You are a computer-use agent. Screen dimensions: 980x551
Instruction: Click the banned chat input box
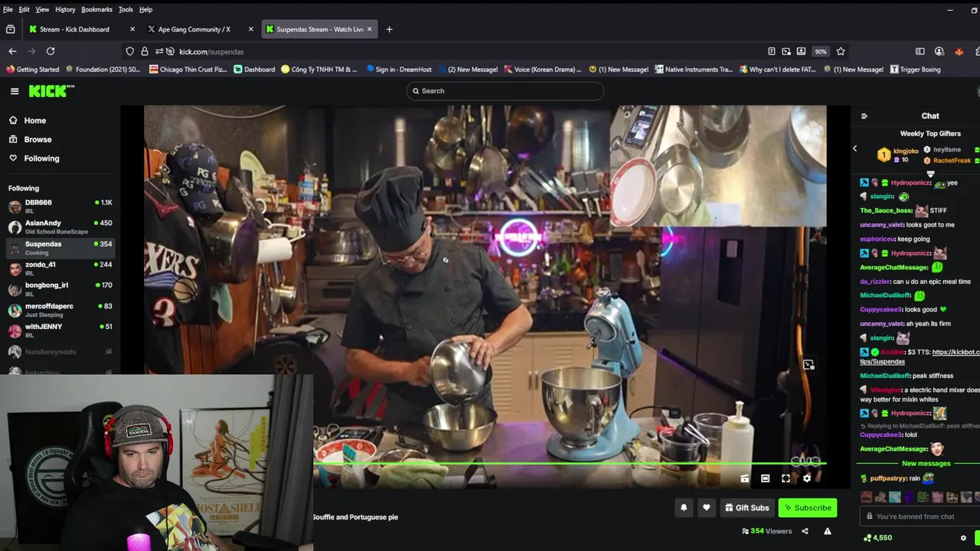pyautogui.click(x=920, y=517)
